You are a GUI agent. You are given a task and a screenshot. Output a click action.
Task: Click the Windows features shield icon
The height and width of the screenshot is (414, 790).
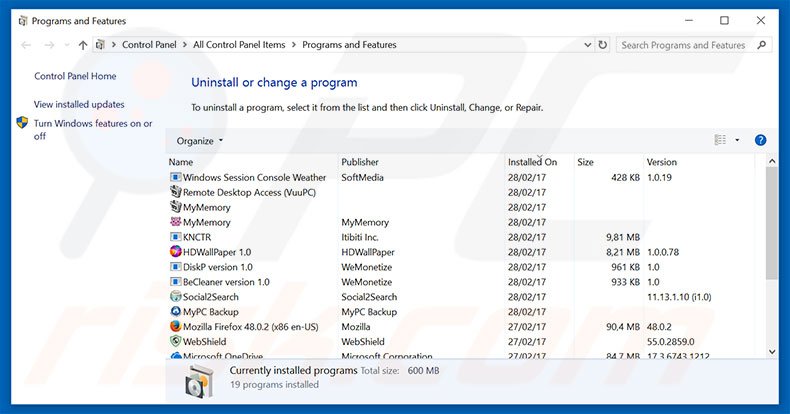click(22, 122)
